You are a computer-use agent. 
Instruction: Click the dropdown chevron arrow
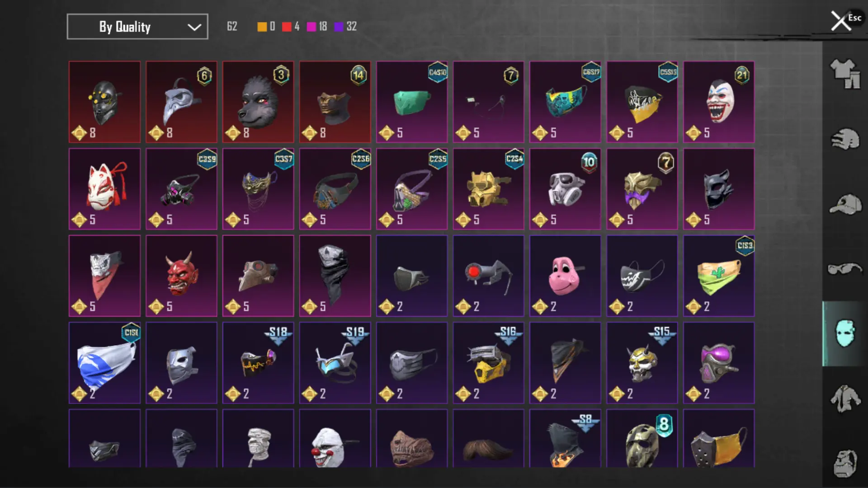(194, 27)
